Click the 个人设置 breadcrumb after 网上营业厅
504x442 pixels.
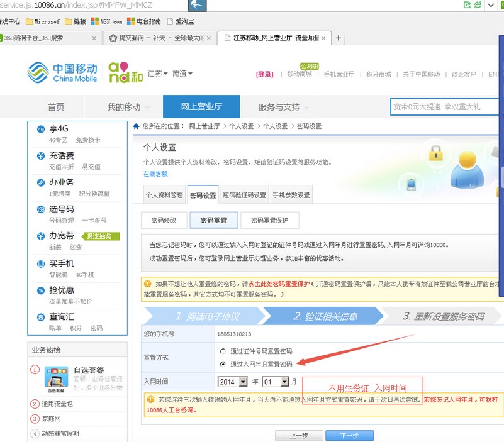[242, 126]
